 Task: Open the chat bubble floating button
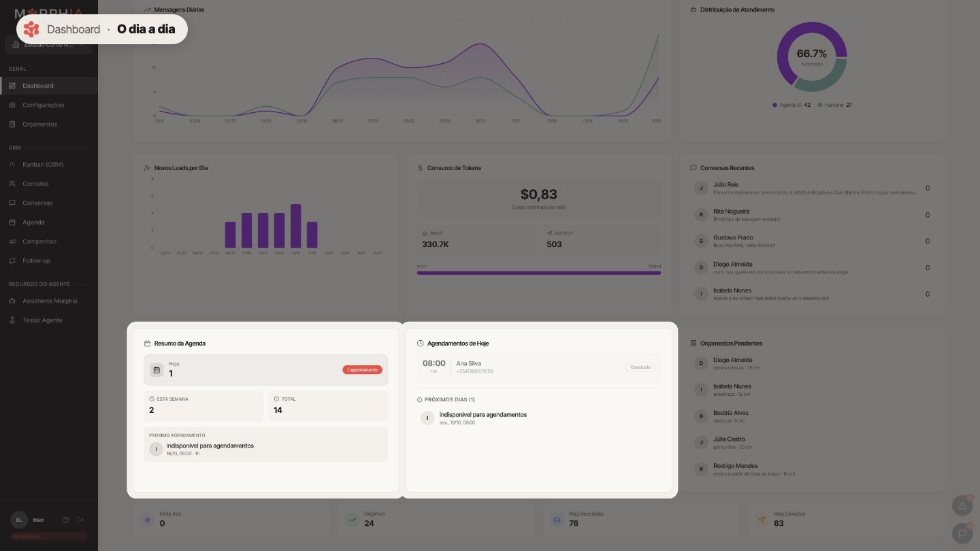(x=962, y=534)
